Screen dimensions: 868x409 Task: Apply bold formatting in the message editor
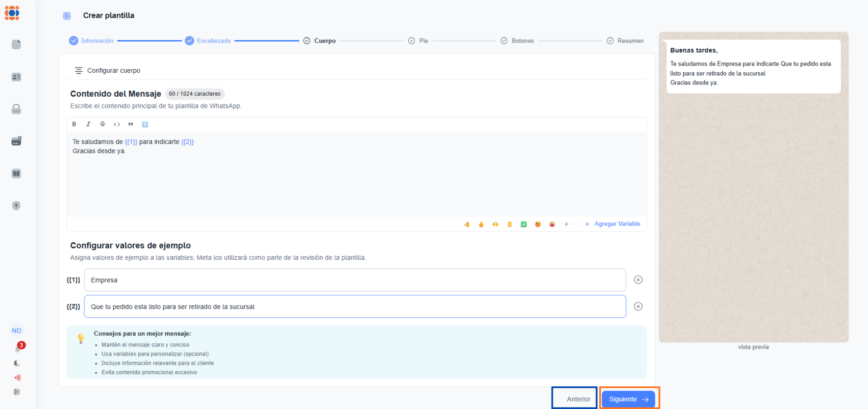coord(74,124)
